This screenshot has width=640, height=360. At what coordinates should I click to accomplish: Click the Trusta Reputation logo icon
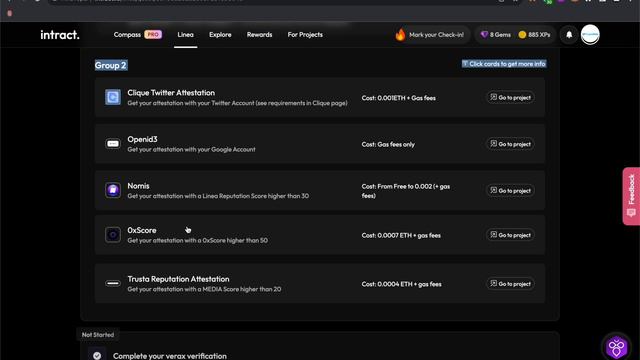coord(113,283)
